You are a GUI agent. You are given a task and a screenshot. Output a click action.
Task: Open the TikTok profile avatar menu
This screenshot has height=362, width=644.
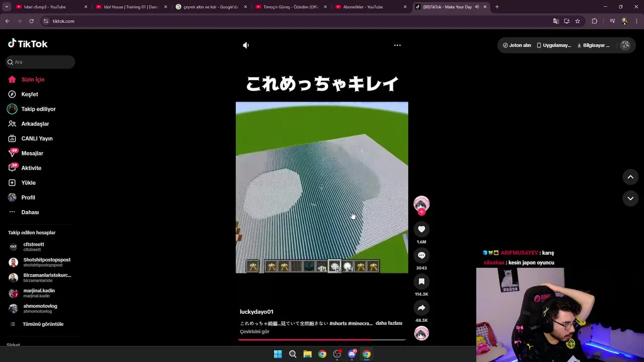coord(625,45)
